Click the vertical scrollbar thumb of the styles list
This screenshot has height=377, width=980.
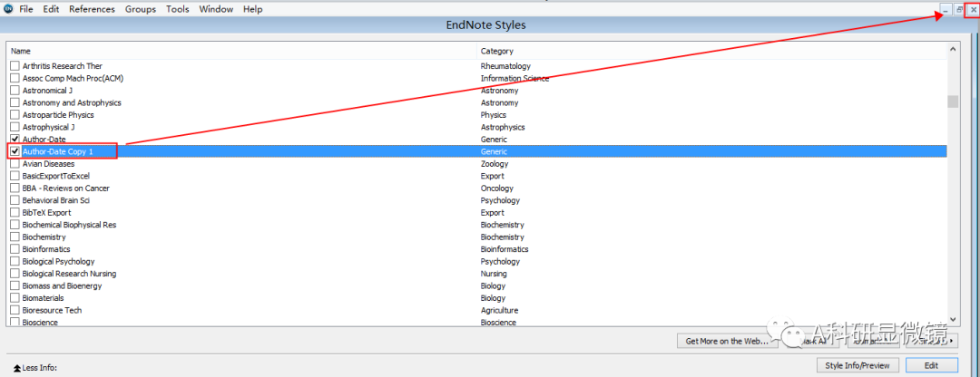click(x=953, y=101)
